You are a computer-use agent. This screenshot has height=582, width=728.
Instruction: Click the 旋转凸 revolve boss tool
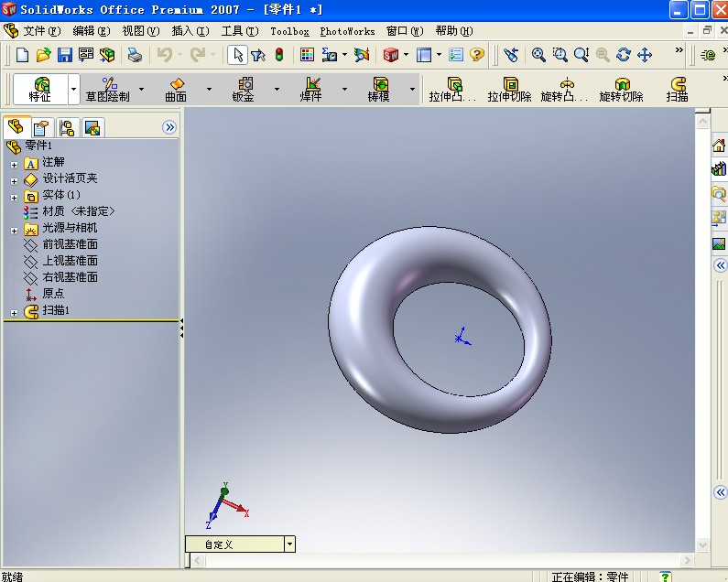tap(565, 89)
